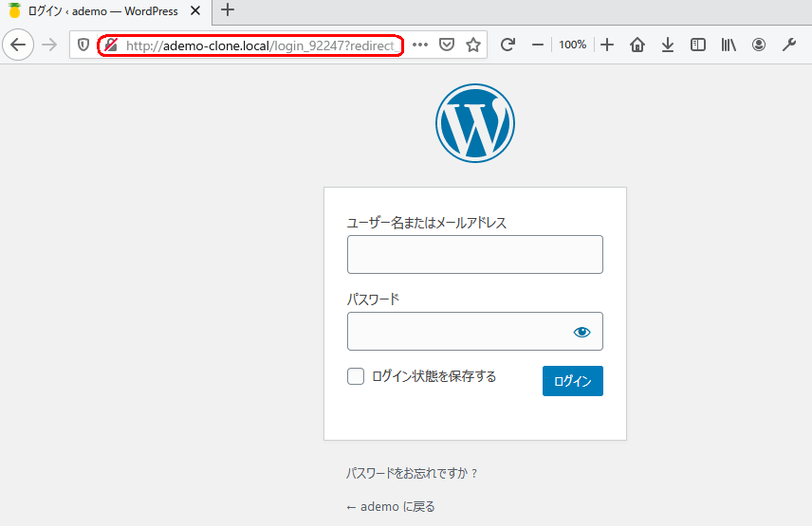812x526 pixels.
Task: Open the page actions three-dot menu
Action: pyautogui.click(x=420, y=45)
